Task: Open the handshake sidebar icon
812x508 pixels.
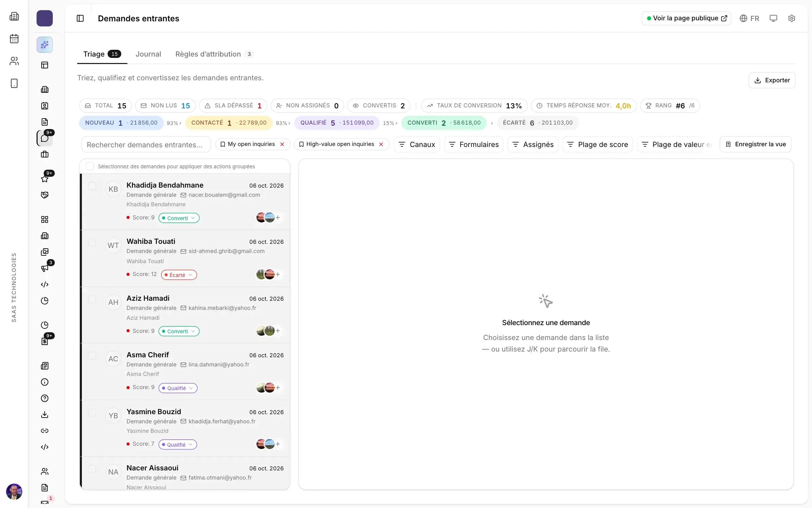Action: coord(45,195)
